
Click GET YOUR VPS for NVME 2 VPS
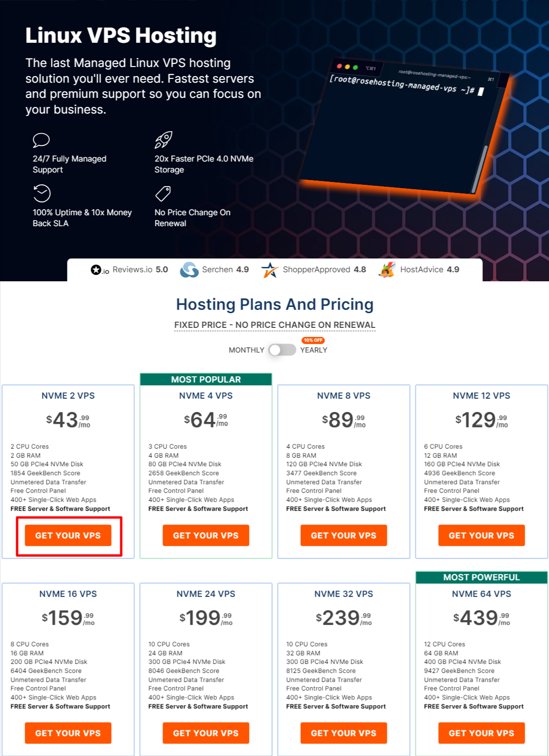[68, 536]
